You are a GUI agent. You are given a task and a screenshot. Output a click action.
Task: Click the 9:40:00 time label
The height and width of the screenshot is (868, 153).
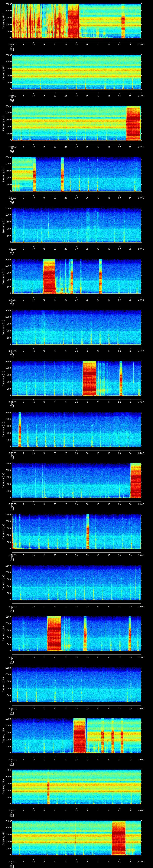click(12, 861)
